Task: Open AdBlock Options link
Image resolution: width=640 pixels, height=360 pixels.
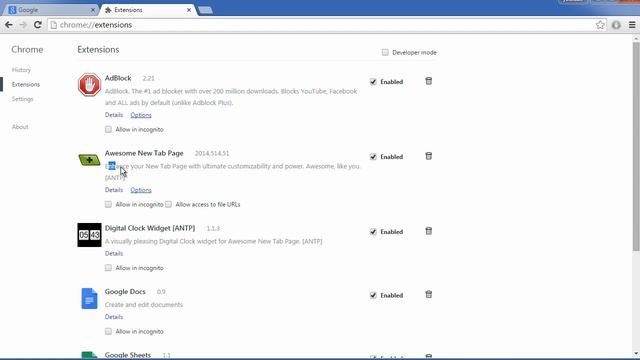Action: coord(141,115)
